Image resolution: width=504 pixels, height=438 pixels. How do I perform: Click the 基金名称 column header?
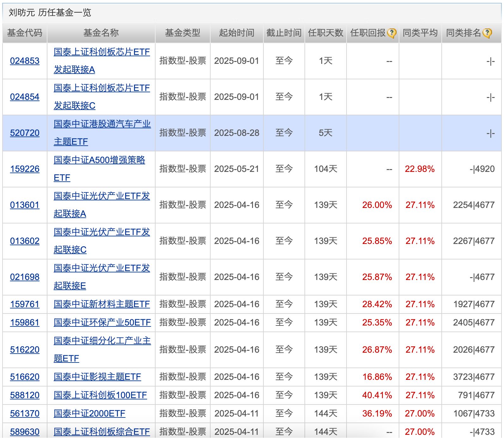101,33
